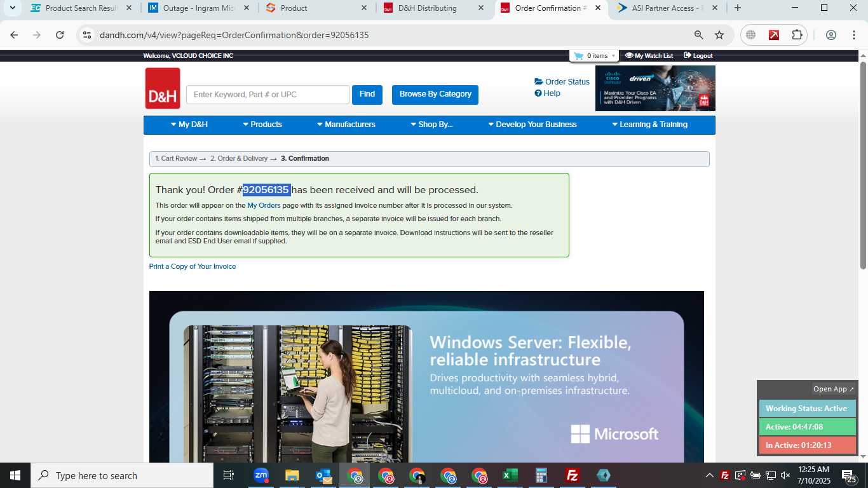The width and height of the screenshot is (868, 488).
Task: Click the highlighted order number 92056135
Action: pos(266,189)
